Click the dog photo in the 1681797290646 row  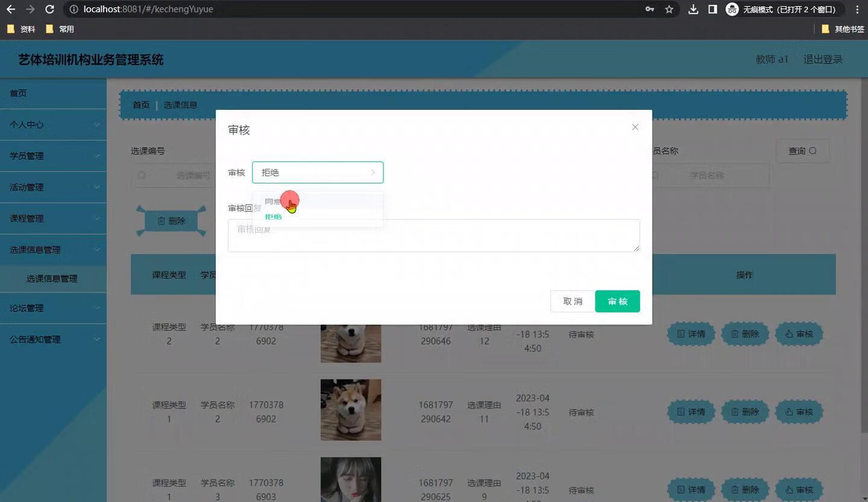coord(351,343)
